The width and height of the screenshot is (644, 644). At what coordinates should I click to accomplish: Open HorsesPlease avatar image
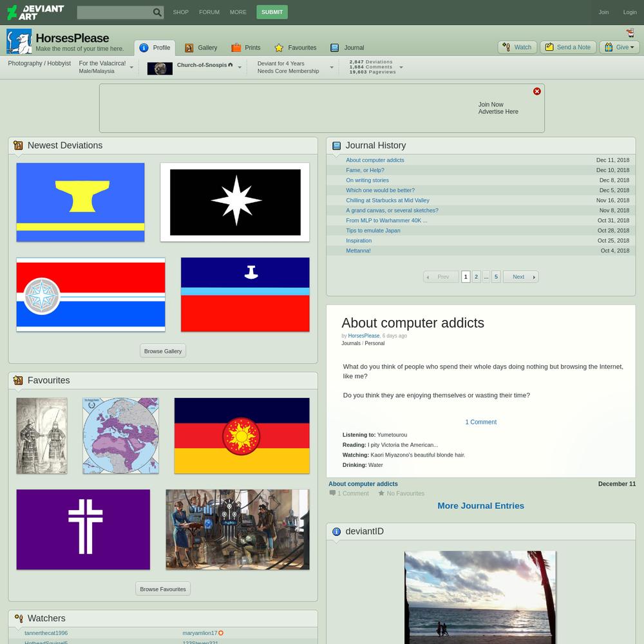[19, 41]
